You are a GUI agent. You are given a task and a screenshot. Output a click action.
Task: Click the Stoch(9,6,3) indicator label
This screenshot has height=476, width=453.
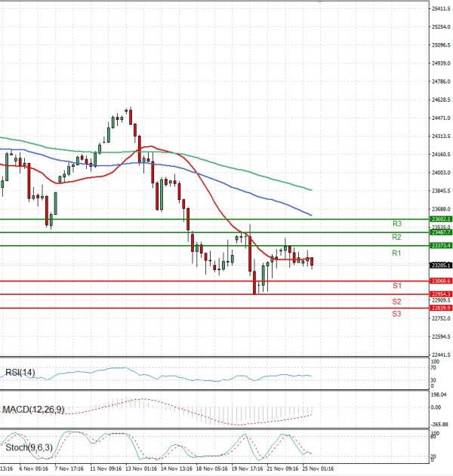tap(27, 447)
